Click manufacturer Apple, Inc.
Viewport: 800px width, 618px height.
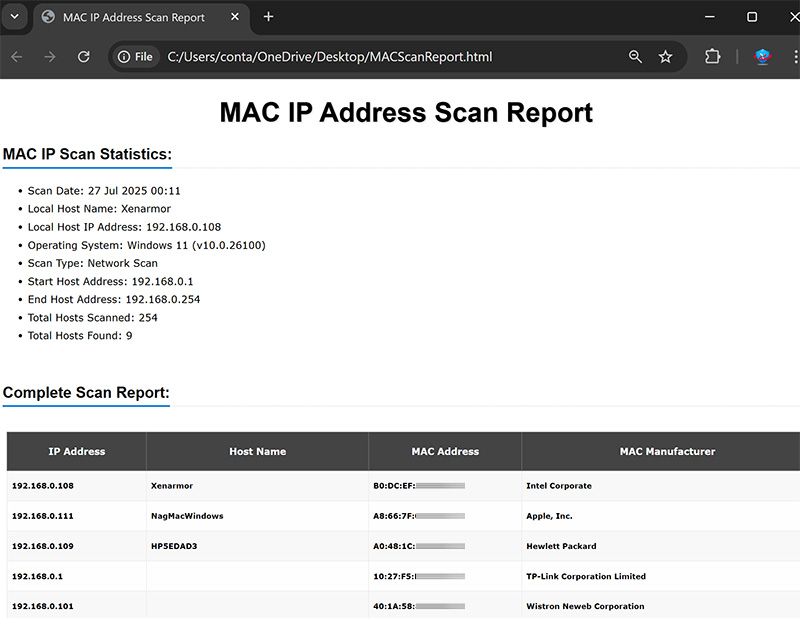coord(549,516)
